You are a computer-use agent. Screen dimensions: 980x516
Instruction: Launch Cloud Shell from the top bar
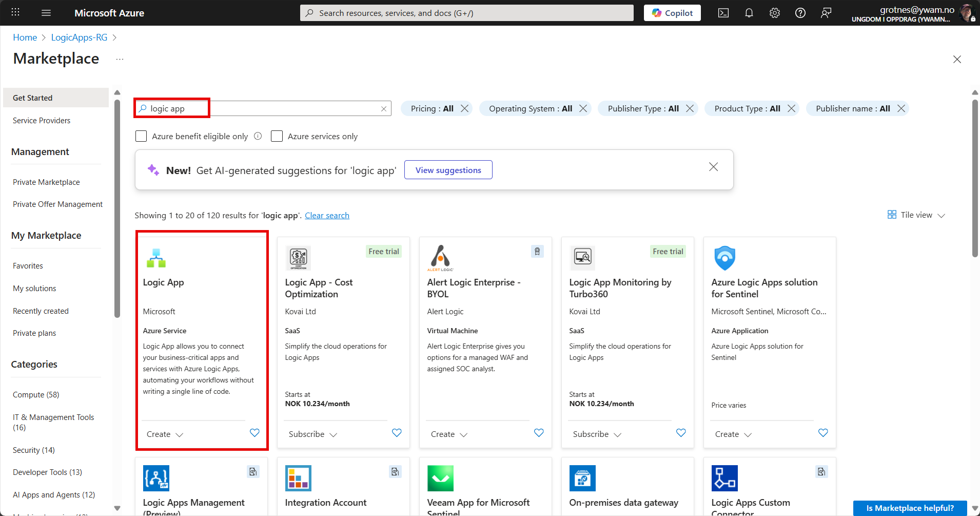(x=723, y=13)
